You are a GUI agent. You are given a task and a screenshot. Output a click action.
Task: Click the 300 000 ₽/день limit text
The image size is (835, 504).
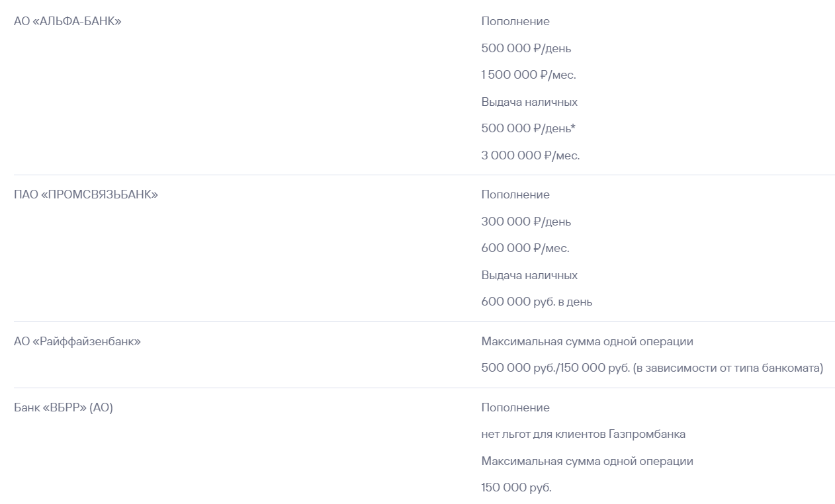[526, 222]
